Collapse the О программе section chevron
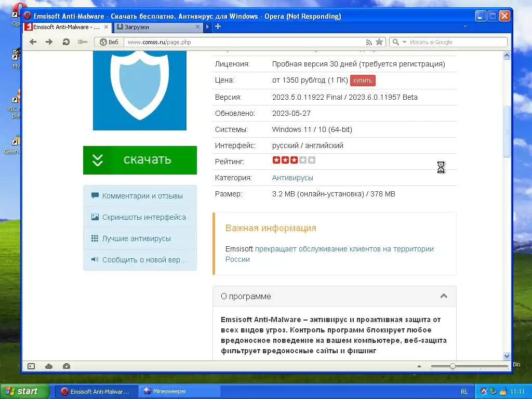Screen dimensions: 532x399 tap(444, 296)
